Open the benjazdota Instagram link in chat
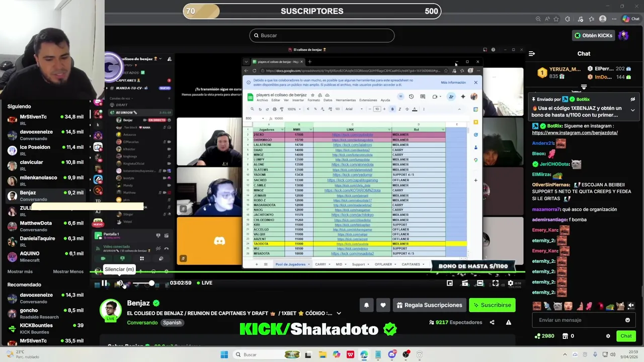This screenshot has height=362, width=644. pyautogui.click(x=575, y=133)
